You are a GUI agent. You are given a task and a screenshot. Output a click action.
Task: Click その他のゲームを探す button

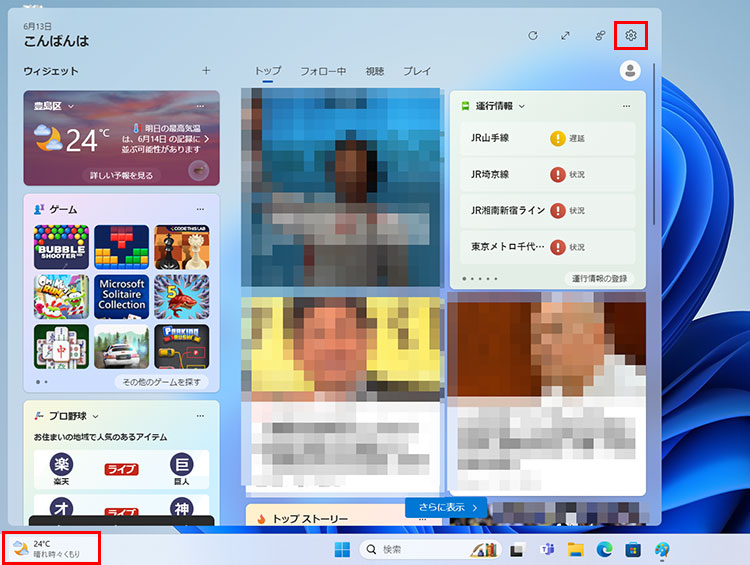[x=161, y=382]
